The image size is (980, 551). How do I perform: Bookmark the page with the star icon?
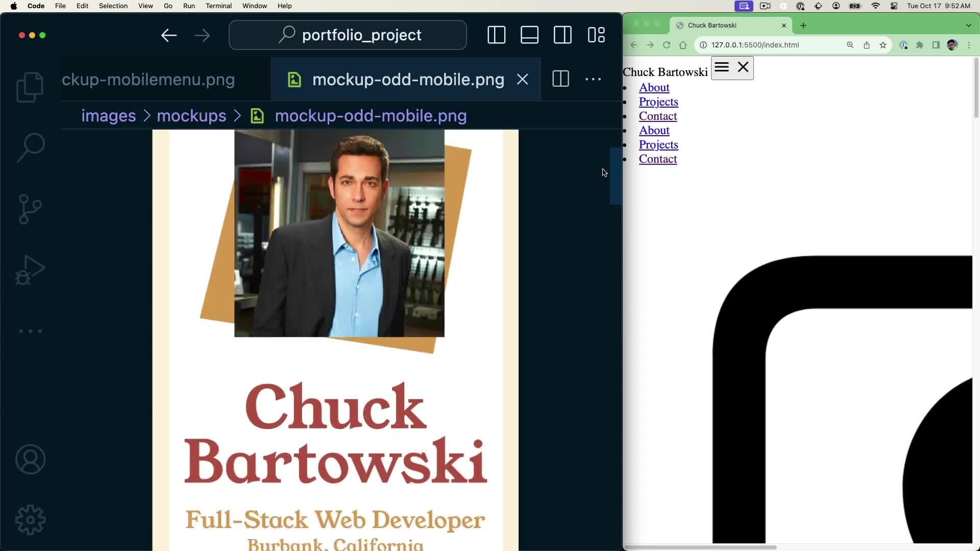click(x=883, y=45)
